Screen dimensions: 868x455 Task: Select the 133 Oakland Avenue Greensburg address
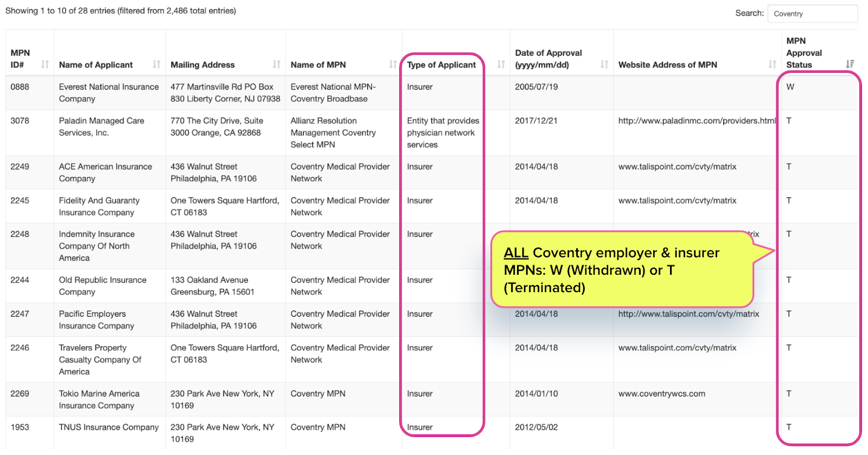tap(213, 286)
